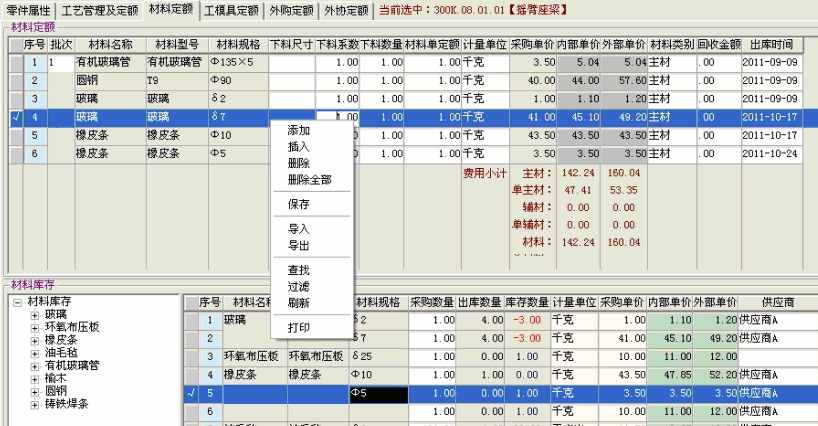Expand the 橡皮条 tree node
This screenshot has width=818, height=426.
click(x=35, y=340)
